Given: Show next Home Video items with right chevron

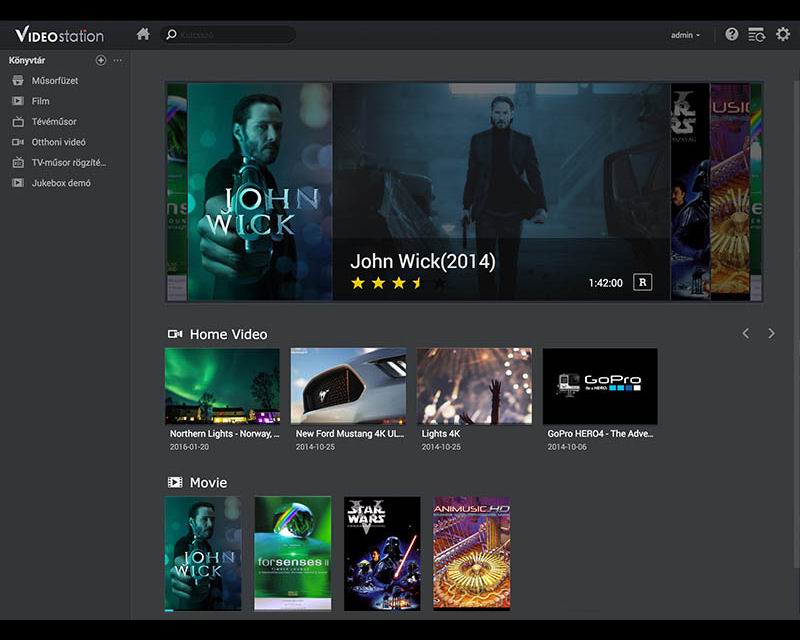Looking at the screenshot, I should 771,333.
